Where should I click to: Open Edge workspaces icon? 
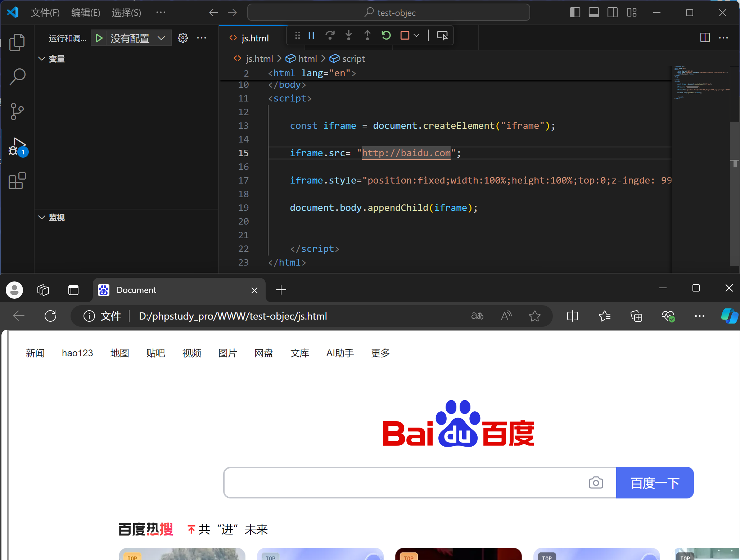click(x=43, y=290)
